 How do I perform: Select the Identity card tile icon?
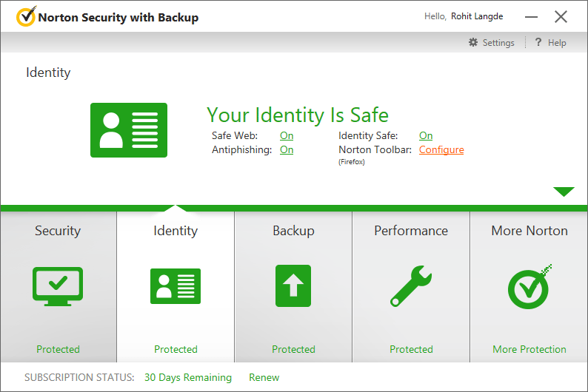tap(176, 286)
